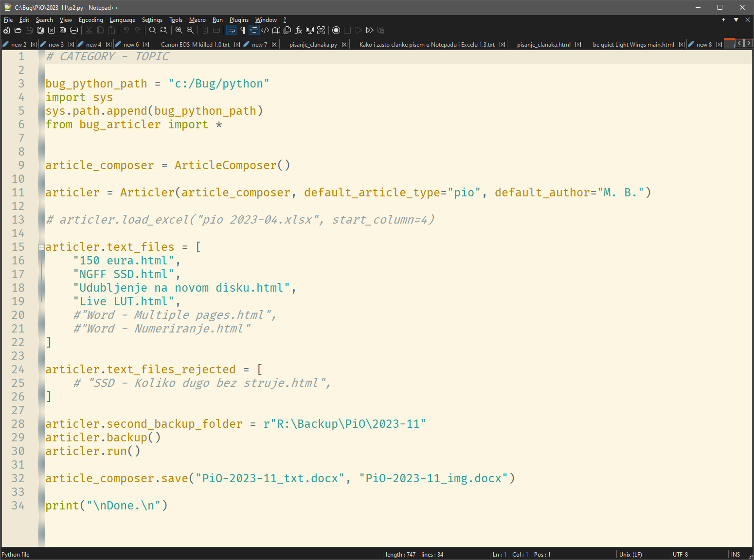
Task: Open the Macro menu
Action: [x=197, y=20]
